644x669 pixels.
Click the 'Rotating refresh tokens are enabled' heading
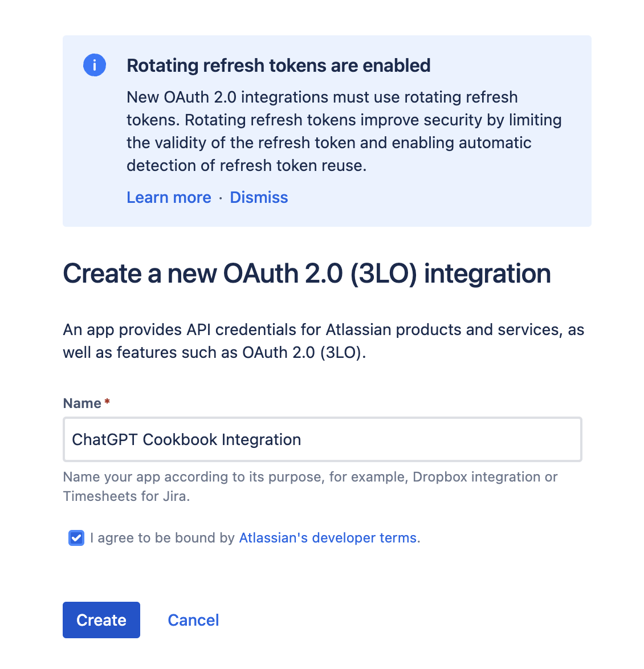pos(278,65)
